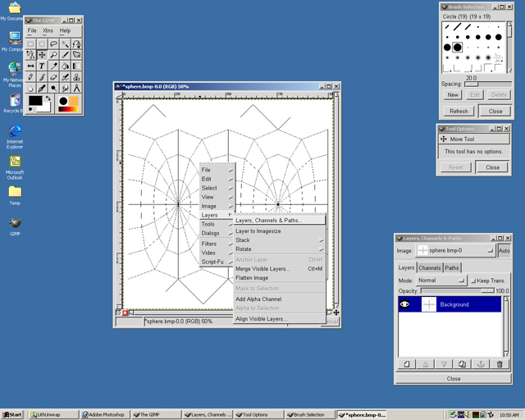The image size is (525, 420).
Task: Choose Flatten Image from Layers submenu
Action: tap(279, 278)
